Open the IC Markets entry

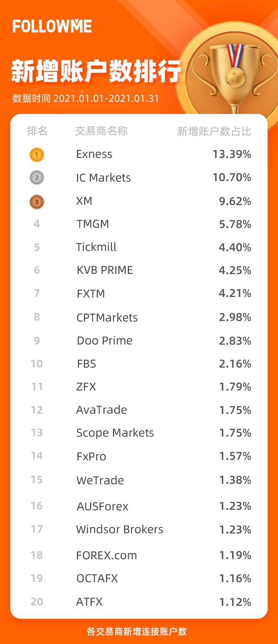pyautogui.click(x=103, y=177)
